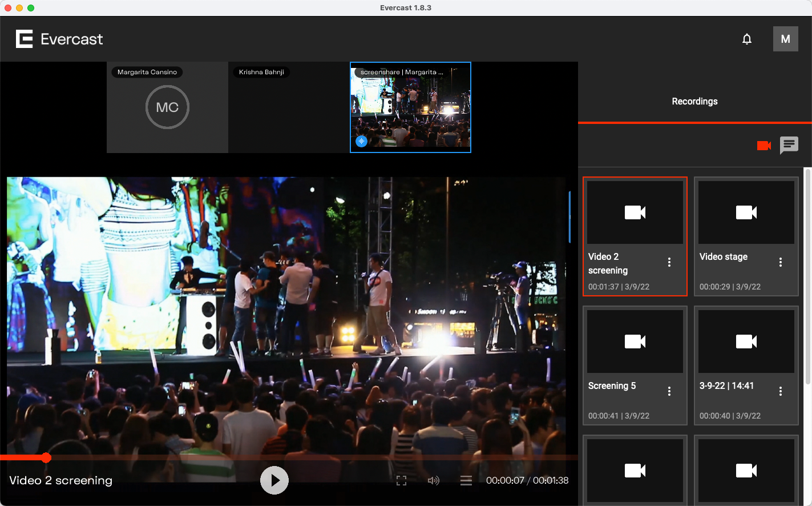Image resolution: width=812 pixels, height=506 pixels.
Task: Select the Screening 5 recording thumbnail
Action: 635,342
